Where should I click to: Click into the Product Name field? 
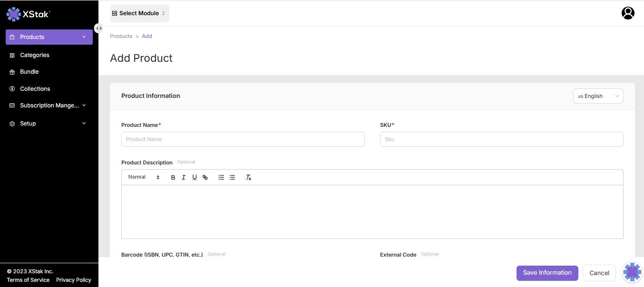[243, 139]
